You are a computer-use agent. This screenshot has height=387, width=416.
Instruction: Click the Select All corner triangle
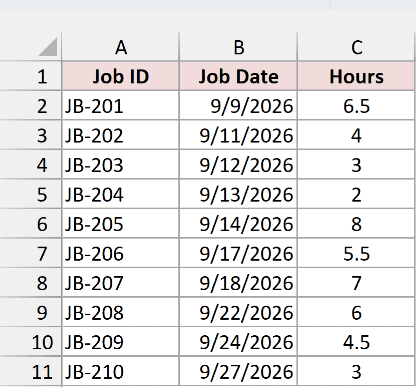(48, 47)
